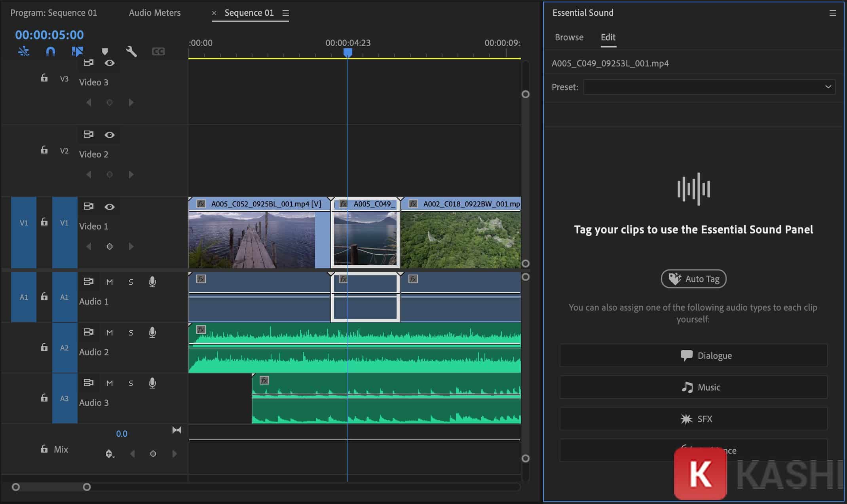This screenshot has width=847, height=504.
Task: Click the blue playhead marker on ruler
Action: 348,52
